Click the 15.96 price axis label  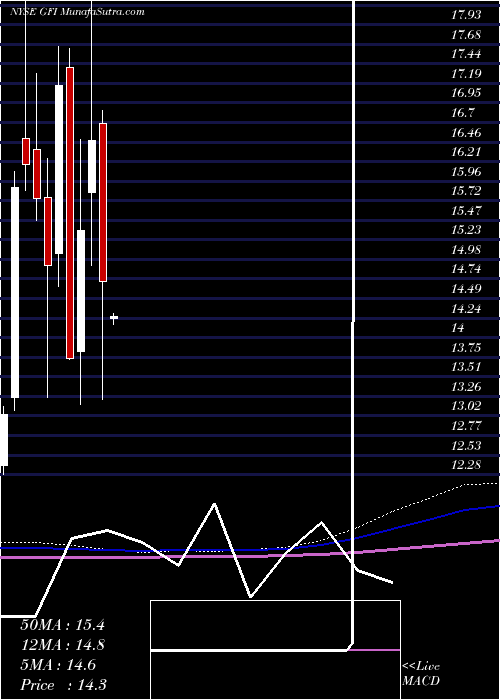(x=467, y=171)
